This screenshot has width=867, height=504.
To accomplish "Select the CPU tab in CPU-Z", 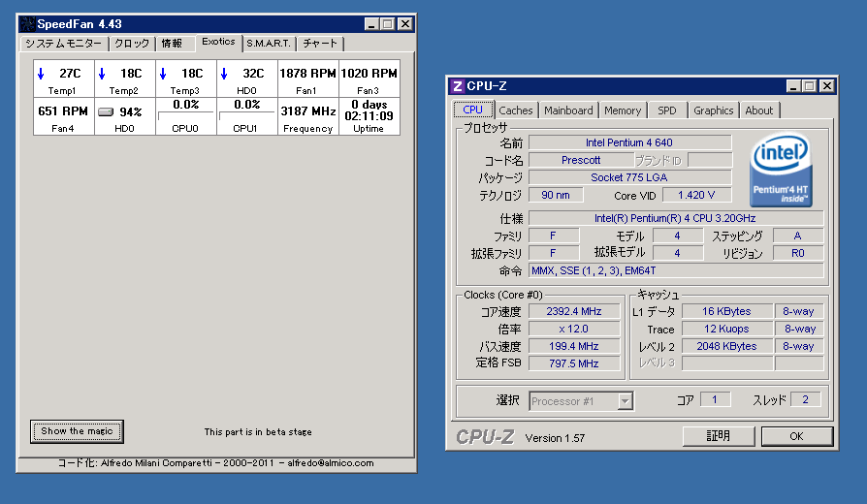I will coord(472,110).
